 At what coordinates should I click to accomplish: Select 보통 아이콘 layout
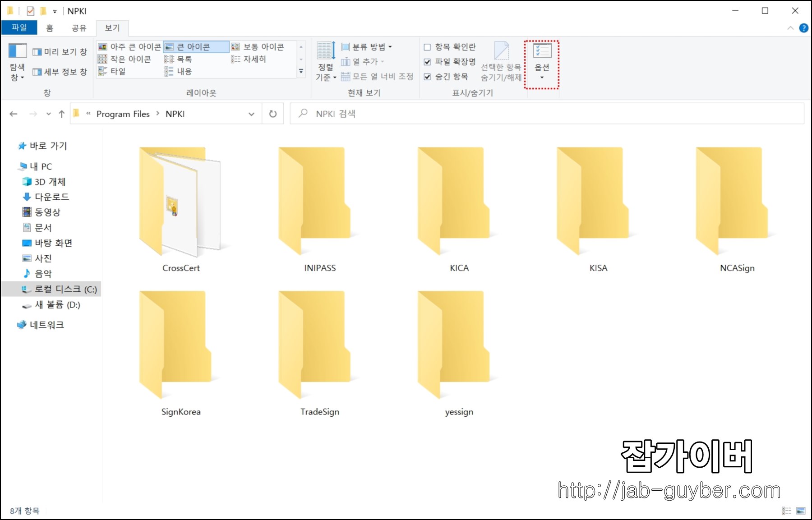[x=258, y=47]
